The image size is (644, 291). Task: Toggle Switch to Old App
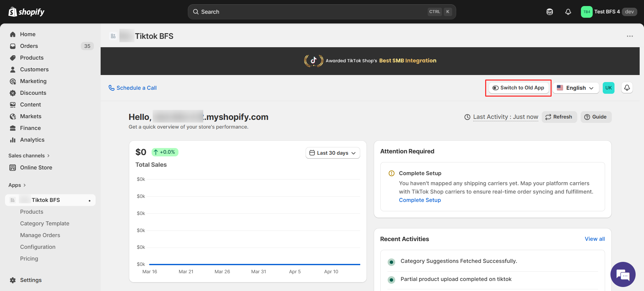click(518, 88)
